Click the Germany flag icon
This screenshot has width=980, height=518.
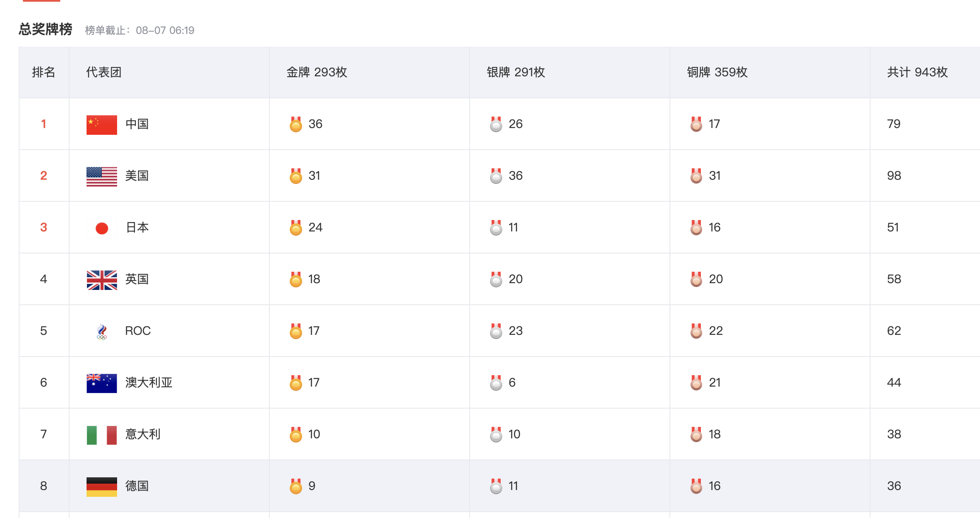[x=102, y=487]
